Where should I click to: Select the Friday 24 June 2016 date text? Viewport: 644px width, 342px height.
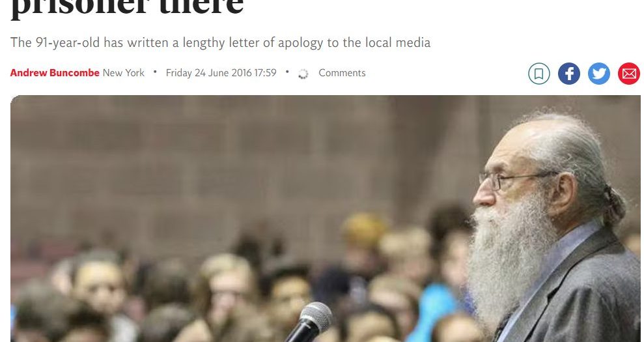(221, 73)
